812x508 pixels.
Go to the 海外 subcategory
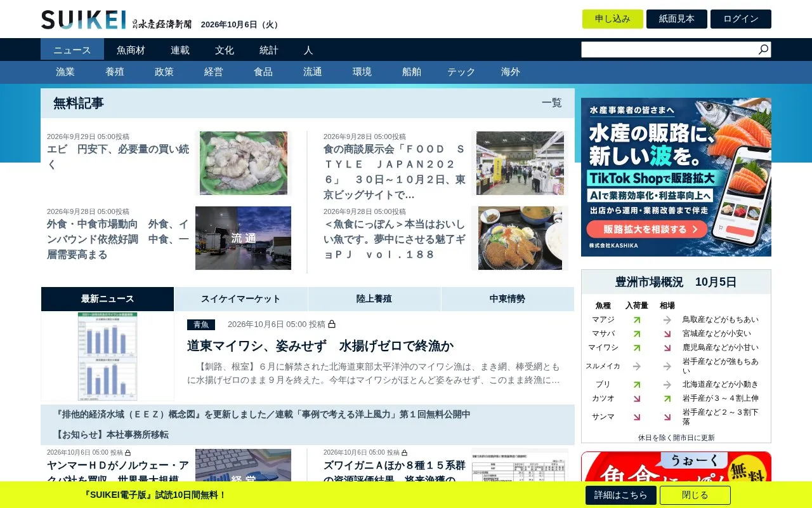tap(511, 72)
